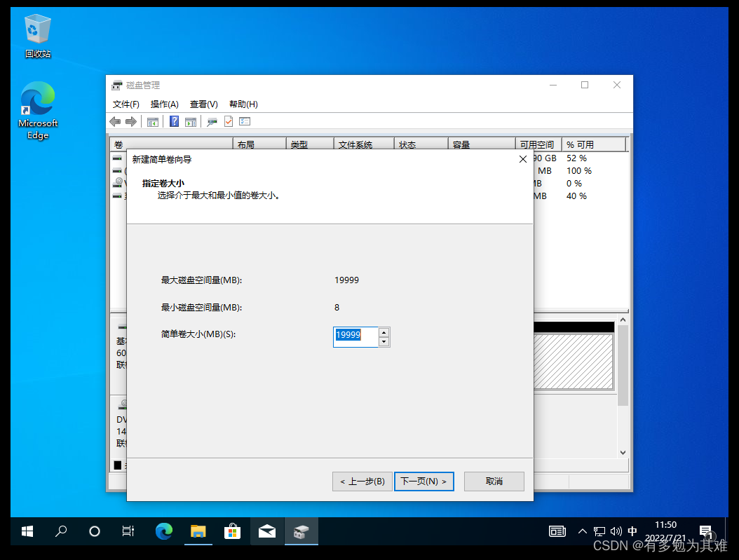739x560 pixels.
Task: Decrease volume size with spinner down arrow
Action: pyautogui.click(x=384, y=341)
